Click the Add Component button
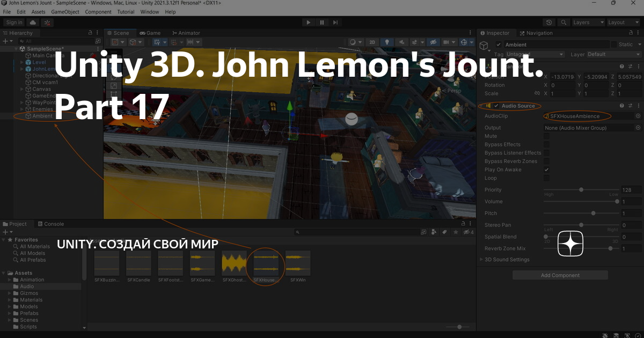 click(560, 275)
